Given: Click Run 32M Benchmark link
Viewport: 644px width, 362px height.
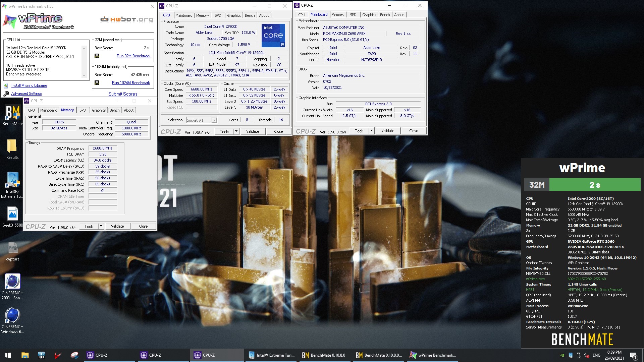Looking at the screenshot, I should [133, 56].
